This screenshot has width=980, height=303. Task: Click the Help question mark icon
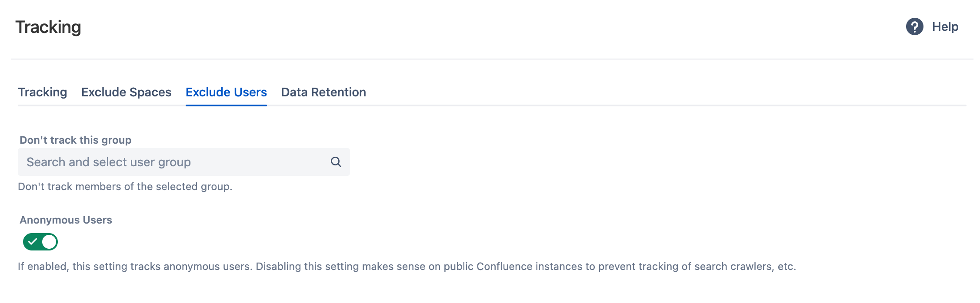914,26
